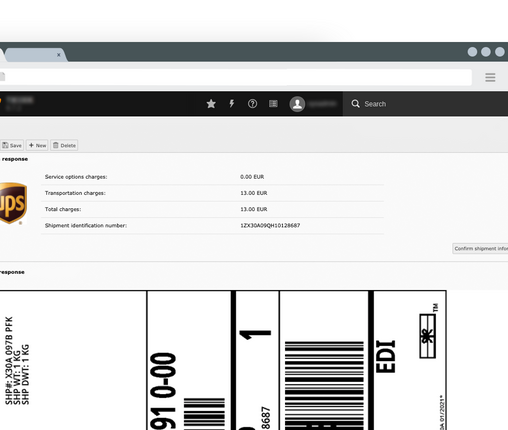
Task: Close the browser tab
Action: point(59,55)
